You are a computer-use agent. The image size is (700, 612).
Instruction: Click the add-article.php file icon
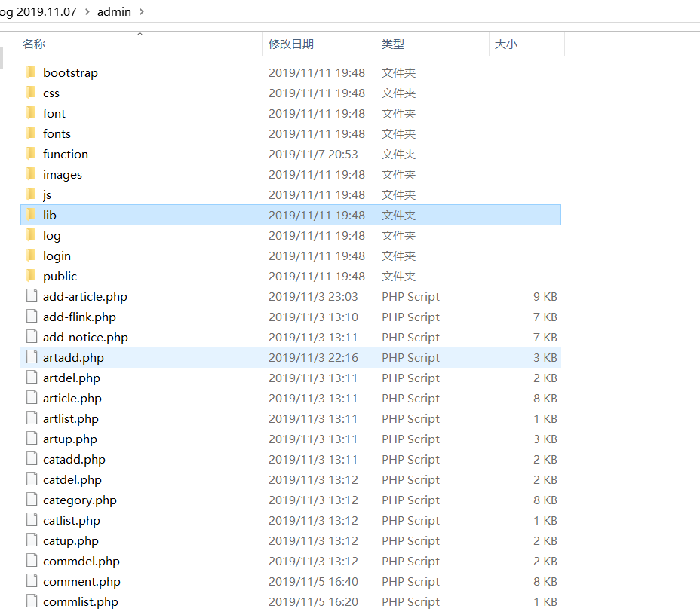coord(32,296)
